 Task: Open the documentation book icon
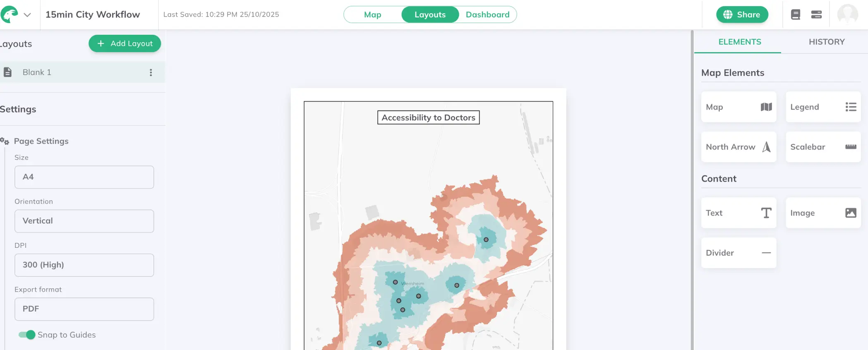click(x=795, y=14)
